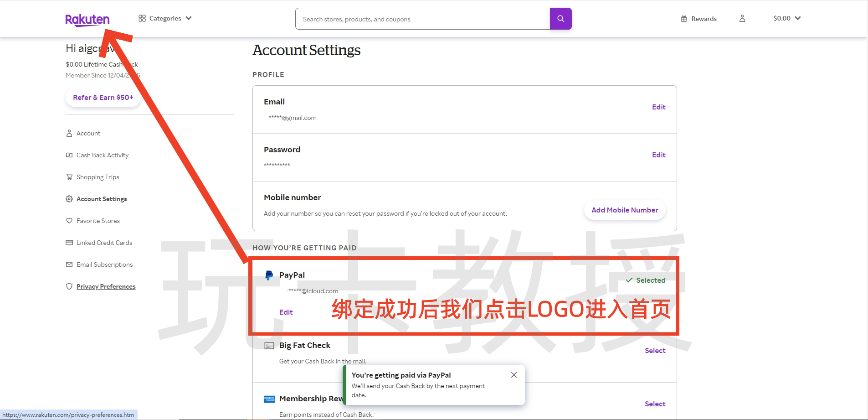This screenshot has height=420, width=868.
Task: Click the purple search magnifier button
Action: click(x=560, y=19)
